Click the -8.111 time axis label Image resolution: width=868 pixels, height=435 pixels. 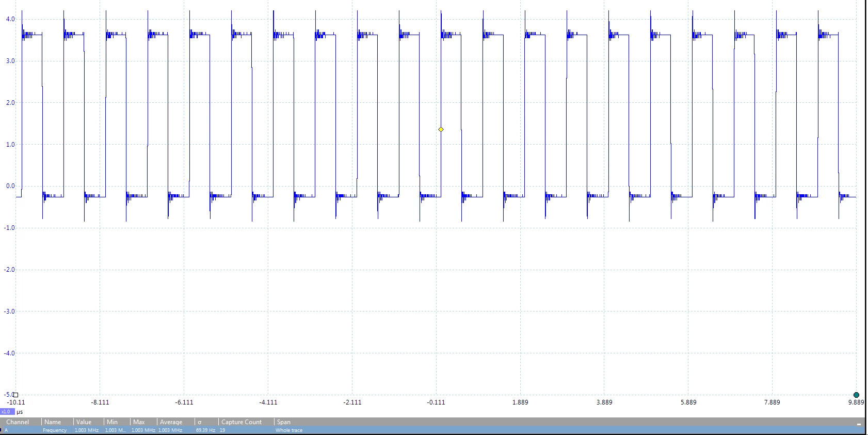tap(100, 402)
